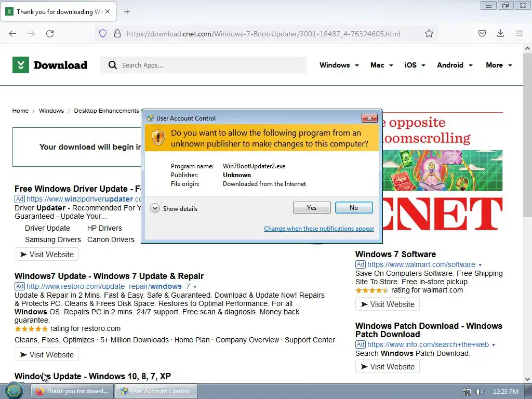The height and width of the screenshot is (399, 532).
Task: Open Desktop Enhancements breadcrumb link
Action: click(106, 111)
